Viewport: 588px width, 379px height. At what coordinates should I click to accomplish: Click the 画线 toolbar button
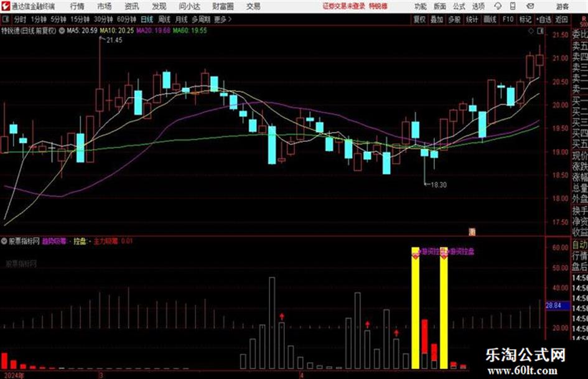coord(490,19)
